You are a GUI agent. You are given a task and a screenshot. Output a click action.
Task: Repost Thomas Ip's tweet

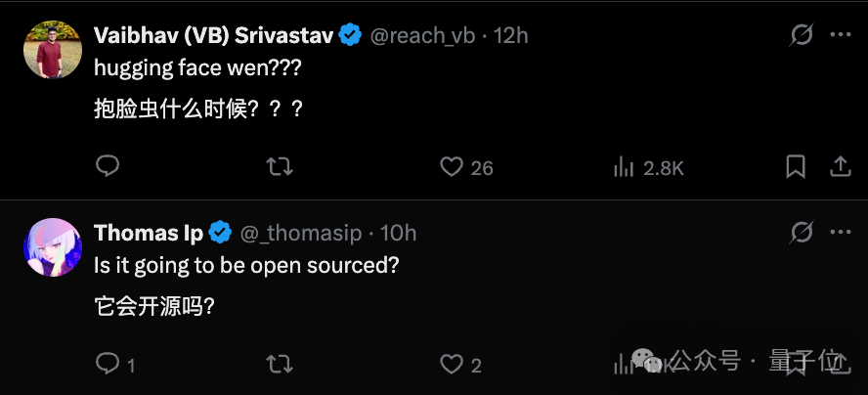coord(280,365)
